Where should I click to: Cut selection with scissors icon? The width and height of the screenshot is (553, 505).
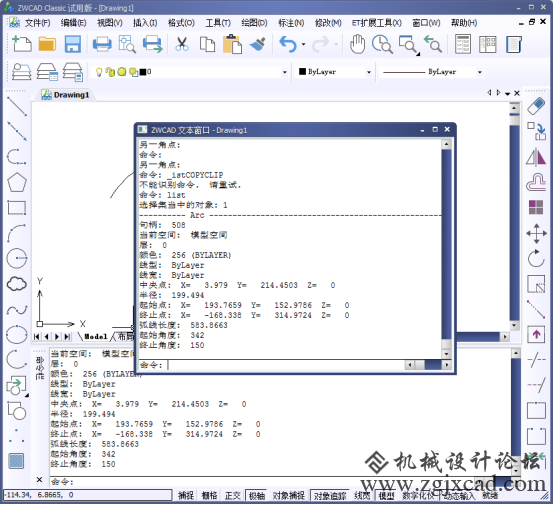point(182,44)
